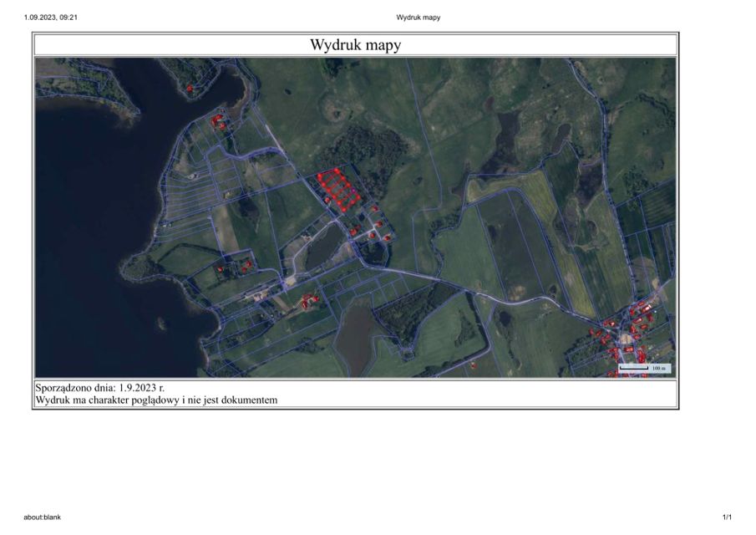Image resolution: width=756 pixels, height=535 pixels.
Task: Click the about:blank footer URL
Action: tap(43, 517)
